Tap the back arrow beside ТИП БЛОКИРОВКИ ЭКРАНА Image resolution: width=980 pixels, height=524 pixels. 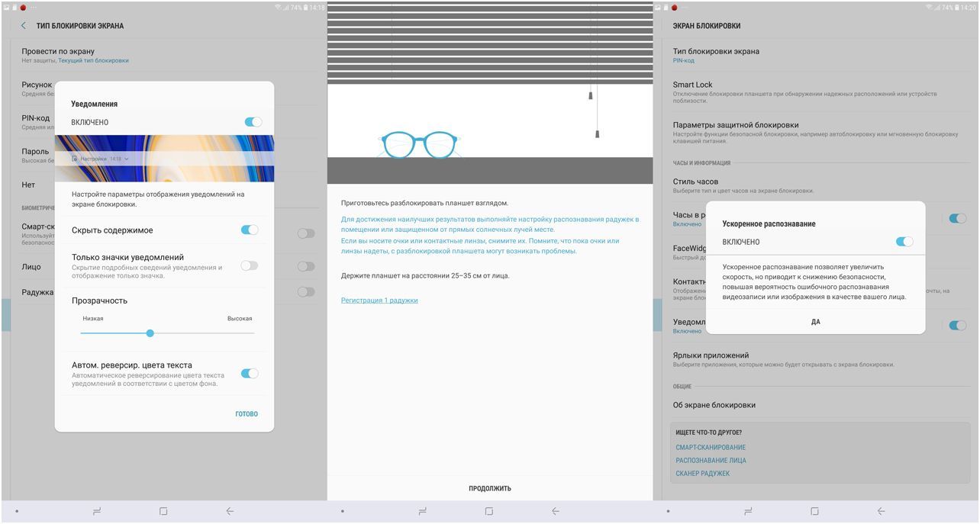point(24,26)
